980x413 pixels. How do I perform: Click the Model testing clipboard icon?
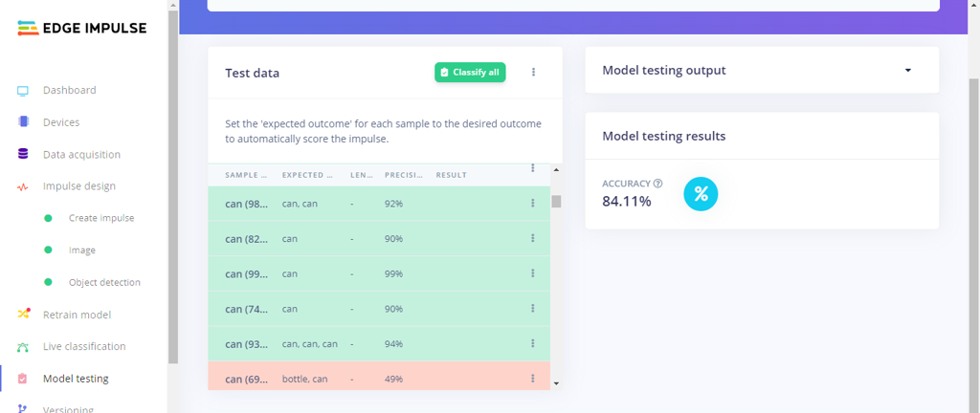pyautogui.click(x=23, y=379)
